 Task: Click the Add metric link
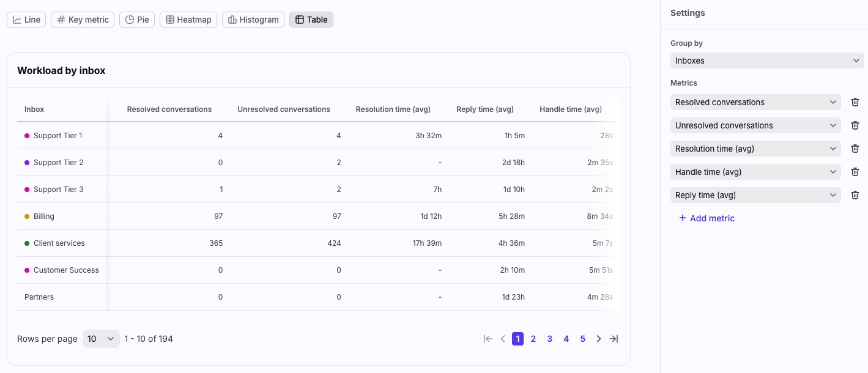pos(707,218)
